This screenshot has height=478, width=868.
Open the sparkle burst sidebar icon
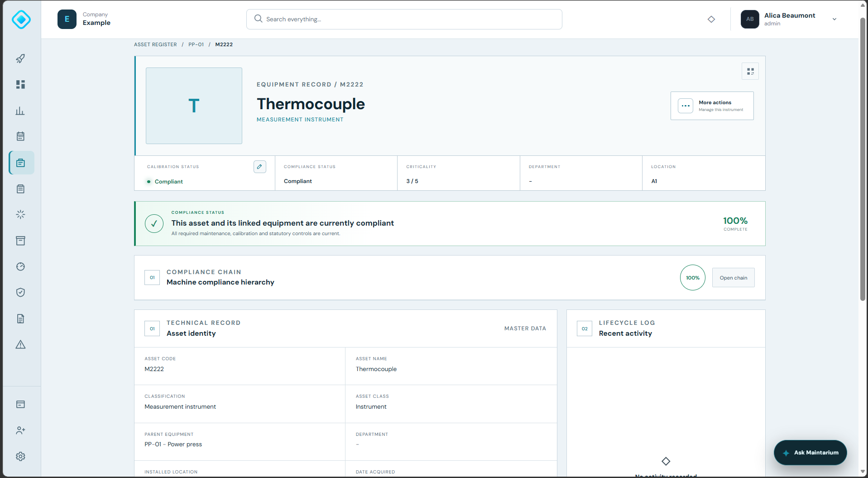(20, 214)
